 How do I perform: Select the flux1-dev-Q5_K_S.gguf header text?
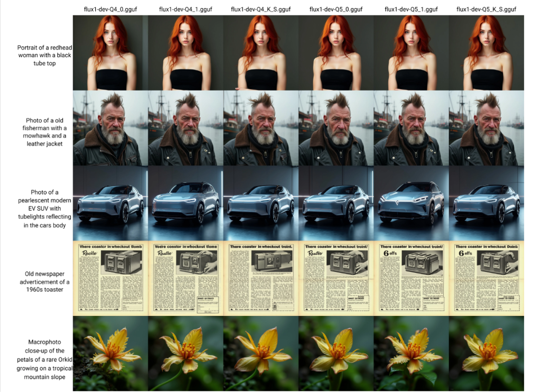[x=486, y=10]
